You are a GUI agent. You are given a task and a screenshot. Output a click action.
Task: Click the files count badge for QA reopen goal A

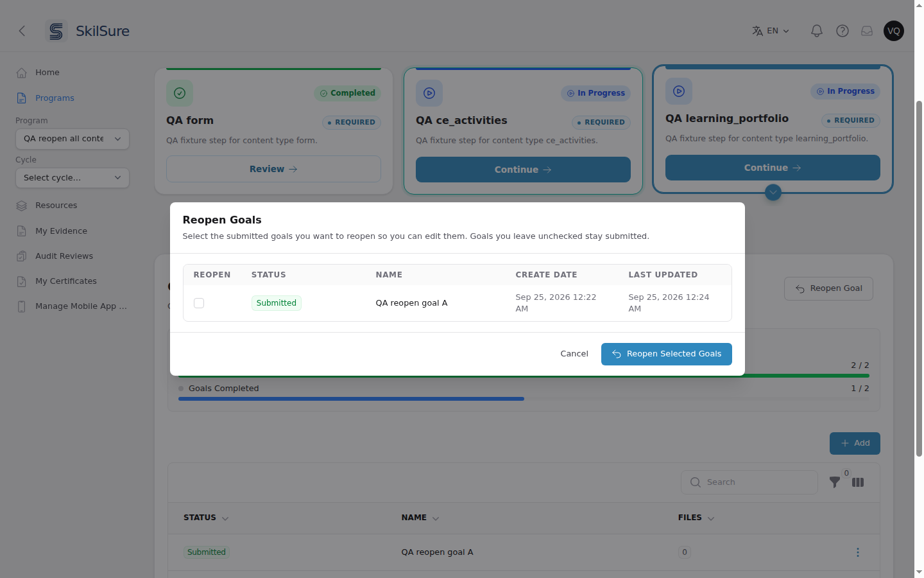(x=685, y=552)
